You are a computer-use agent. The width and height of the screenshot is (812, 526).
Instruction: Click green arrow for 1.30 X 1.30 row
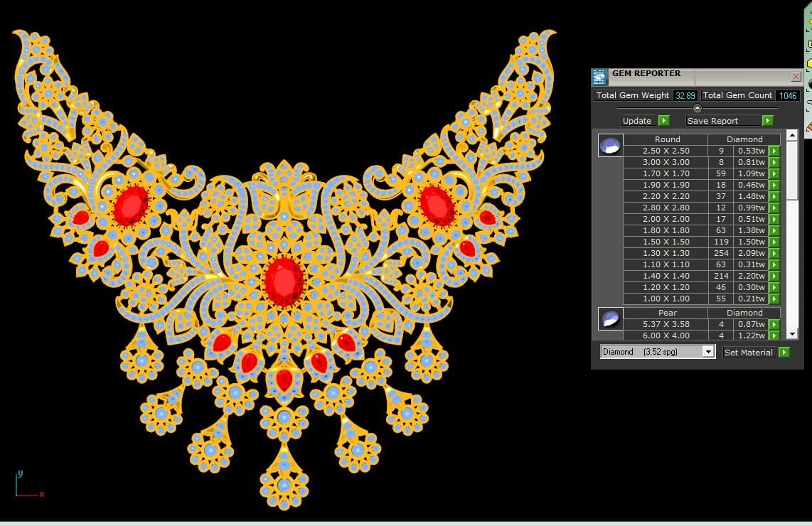pyautogui.click(x=774, y=253)
